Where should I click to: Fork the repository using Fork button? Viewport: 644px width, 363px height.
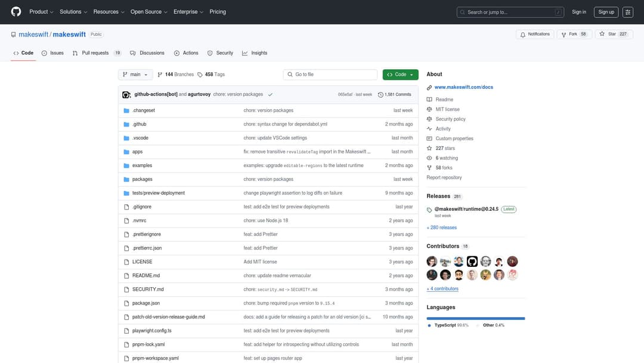click(569, 34)
